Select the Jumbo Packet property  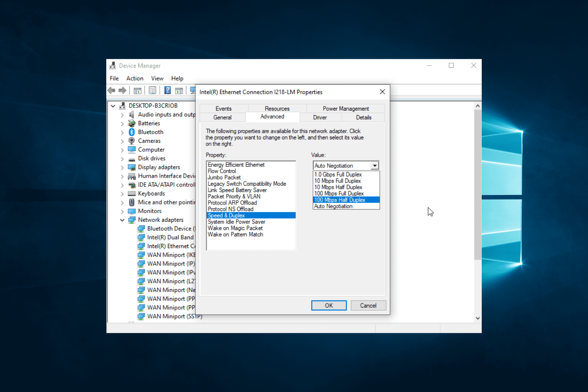[x=251, y=177]
